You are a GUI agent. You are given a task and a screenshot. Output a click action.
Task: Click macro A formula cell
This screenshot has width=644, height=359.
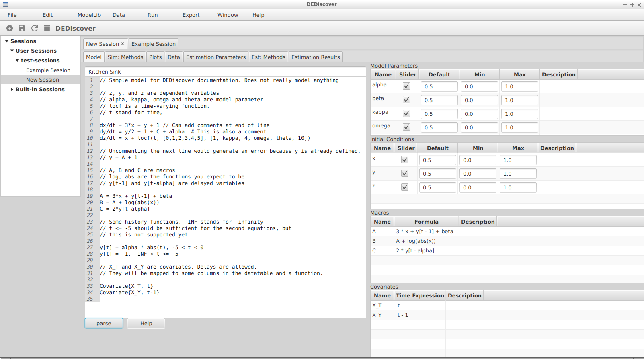coord(426,231)
